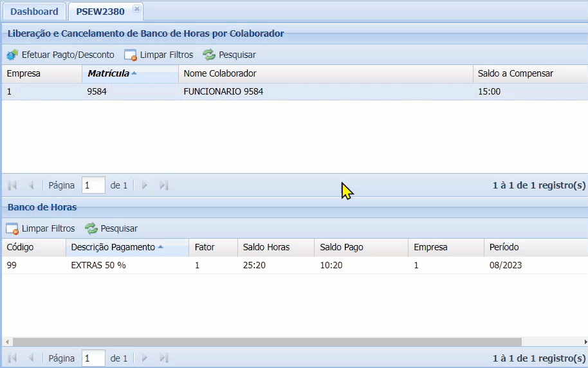Click scrollbar left arrow in Banco de Horas
This screenshot has height=368, width=588.
(x=7, y=342)
